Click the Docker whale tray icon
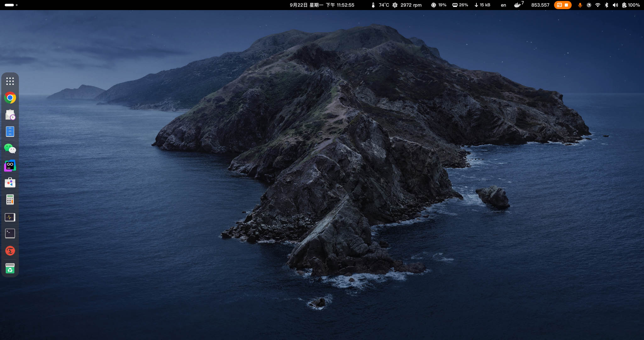Image resolution: width=644 pixels, height=340 pixels. click(x=518, y=5)
